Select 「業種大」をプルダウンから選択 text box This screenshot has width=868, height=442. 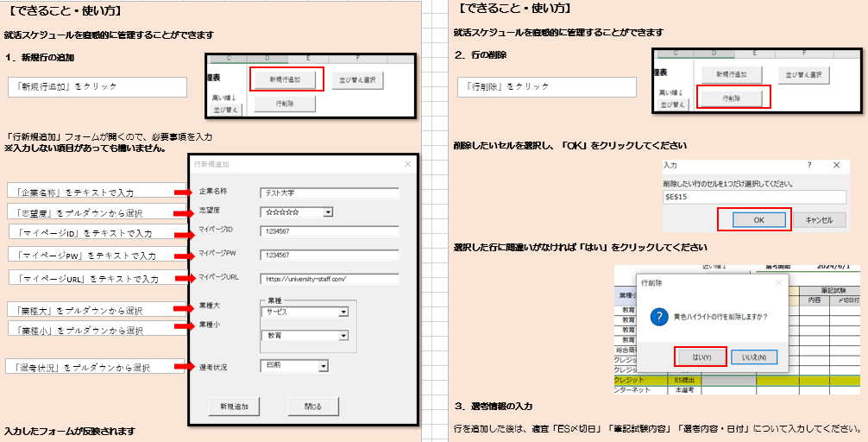coord(97,309)
